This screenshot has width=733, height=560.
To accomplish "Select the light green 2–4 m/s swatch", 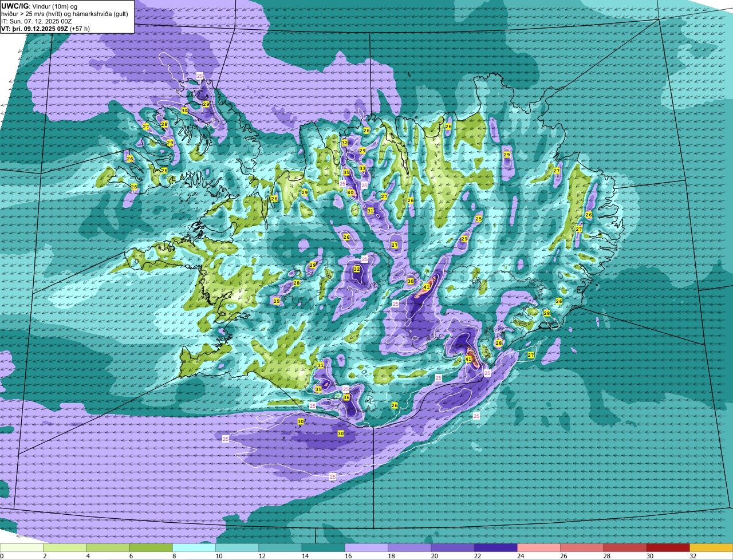I will tap(65, 547).
